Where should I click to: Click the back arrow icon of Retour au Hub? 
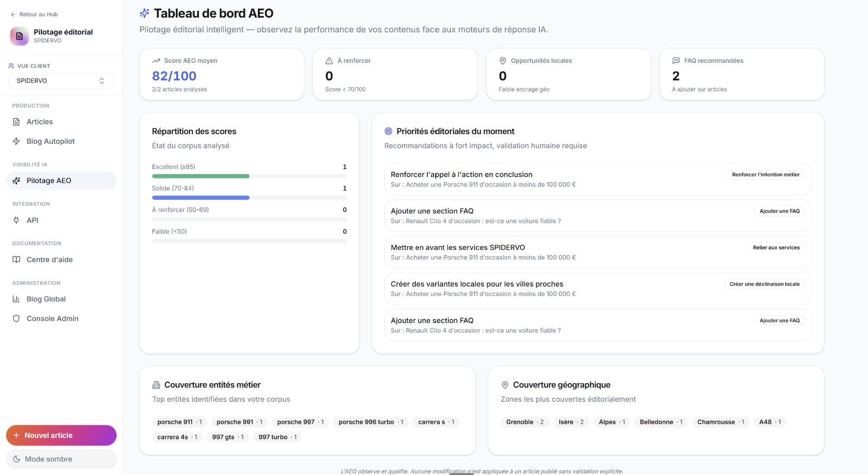pyautogui.click(x=13, y=14)
